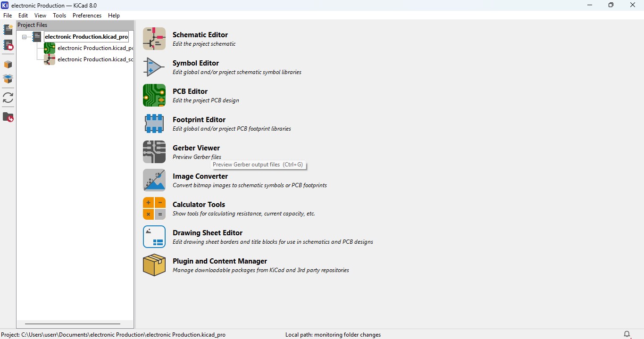Click 'Manage downloadable packages' description text

pyautogui.click(x=261, y=270)
